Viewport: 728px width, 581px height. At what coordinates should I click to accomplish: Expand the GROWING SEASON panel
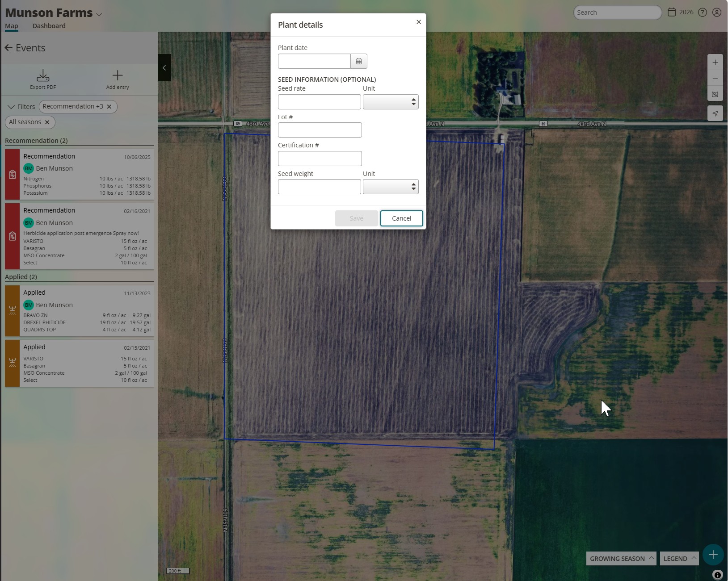621,559
